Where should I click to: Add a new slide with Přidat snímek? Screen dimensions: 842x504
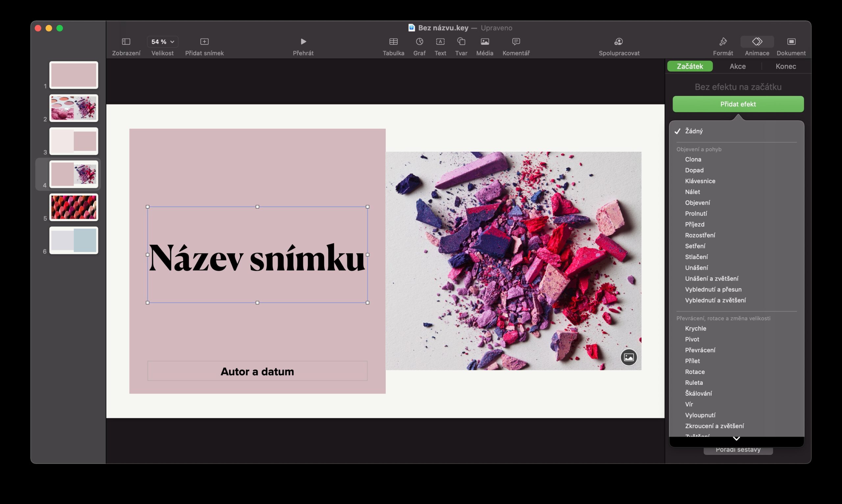click(204, 41)
